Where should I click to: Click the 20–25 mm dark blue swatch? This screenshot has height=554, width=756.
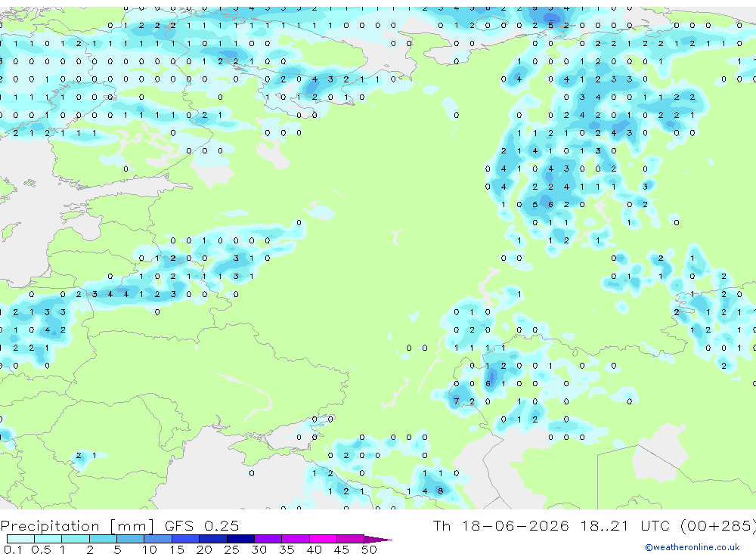pos(213,539)
